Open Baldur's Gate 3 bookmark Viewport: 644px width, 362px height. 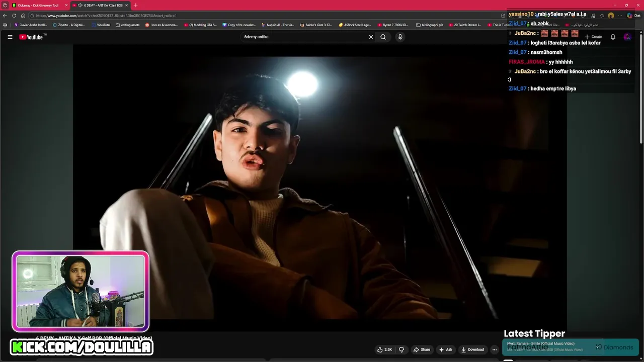tap(316, 25)
